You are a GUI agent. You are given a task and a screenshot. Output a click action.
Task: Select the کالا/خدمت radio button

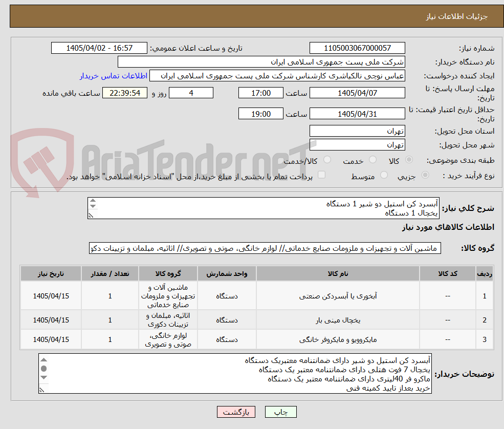click(327, 160)
